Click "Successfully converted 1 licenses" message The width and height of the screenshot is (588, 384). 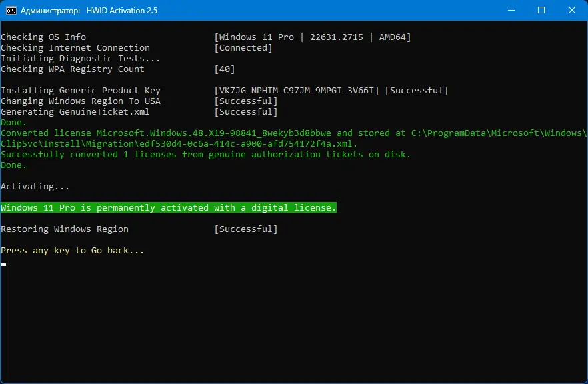(206, 155)
